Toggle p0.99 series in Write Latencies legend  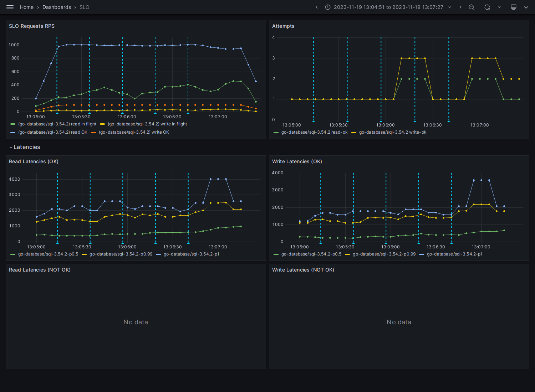click(x=384, y=254)
